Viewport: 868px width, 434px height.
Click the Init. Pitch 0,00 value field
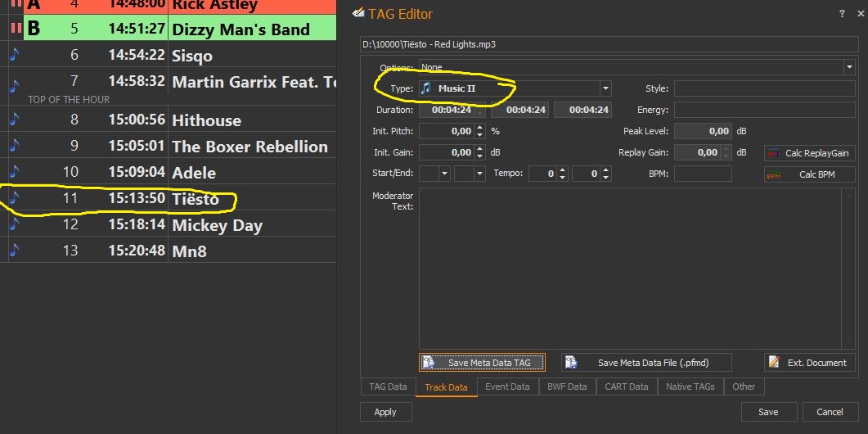click(447, 131)
